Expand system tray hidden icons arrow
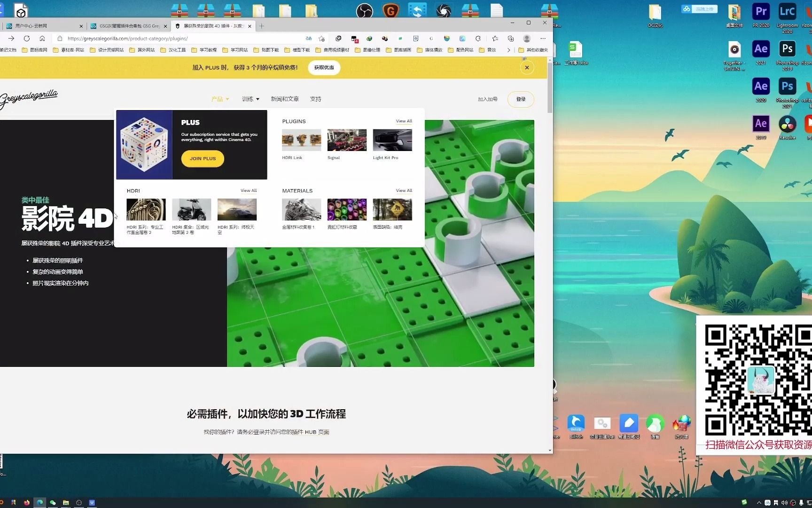This screenshot has height=508, width=812. (759, 502)
